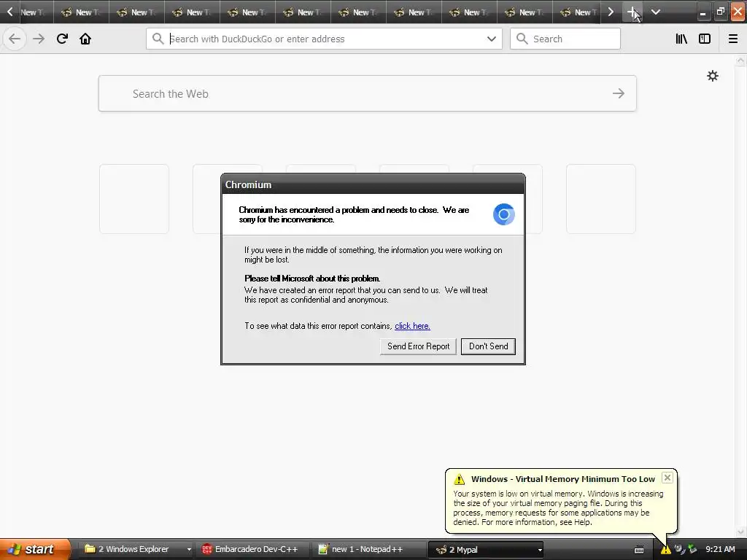Click the page scrollbar up arrow
Image resolution: width=747 pixels, height=560 pixels.
coord(741,61)
